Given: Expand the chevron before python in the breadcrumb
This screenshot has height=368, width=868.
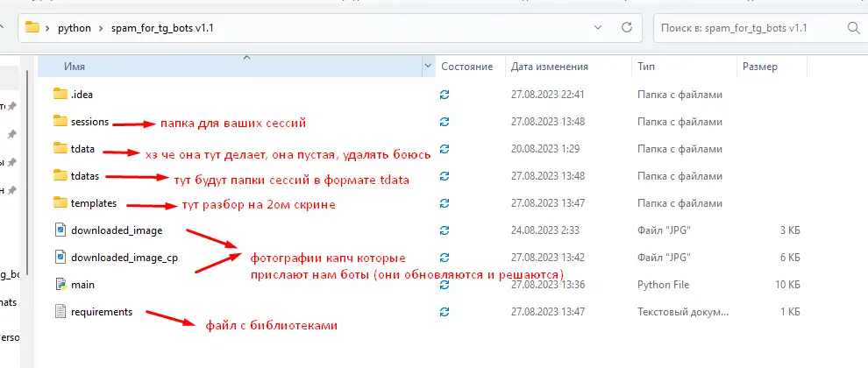Looking at the screenshot, I should point(48,27).
